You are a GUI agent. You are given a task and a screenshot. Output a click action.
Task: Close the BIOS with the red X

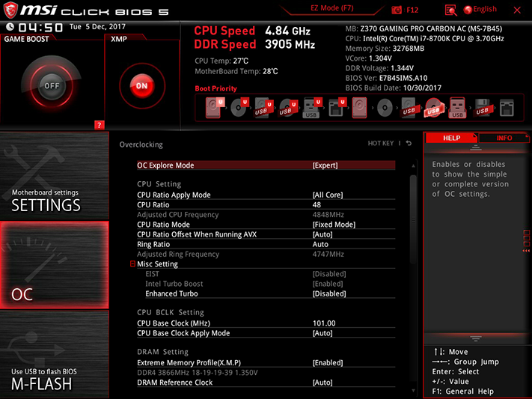click(x=517, y=10)
